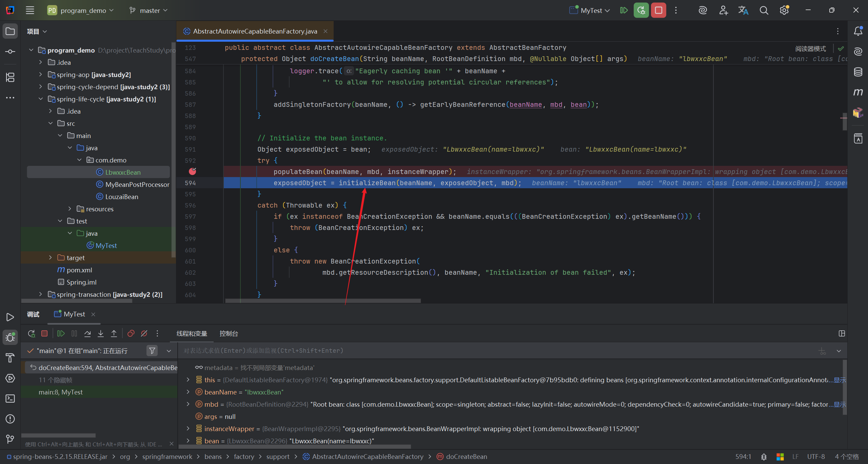Click the Step Into debug icon
868x464 pixels.
[x=101, y=334]
